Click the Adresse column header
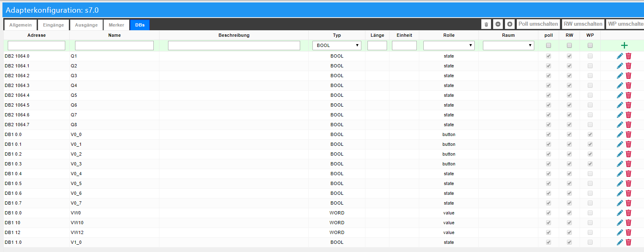Screen dimensions: 644x252 tap(36, 35)
